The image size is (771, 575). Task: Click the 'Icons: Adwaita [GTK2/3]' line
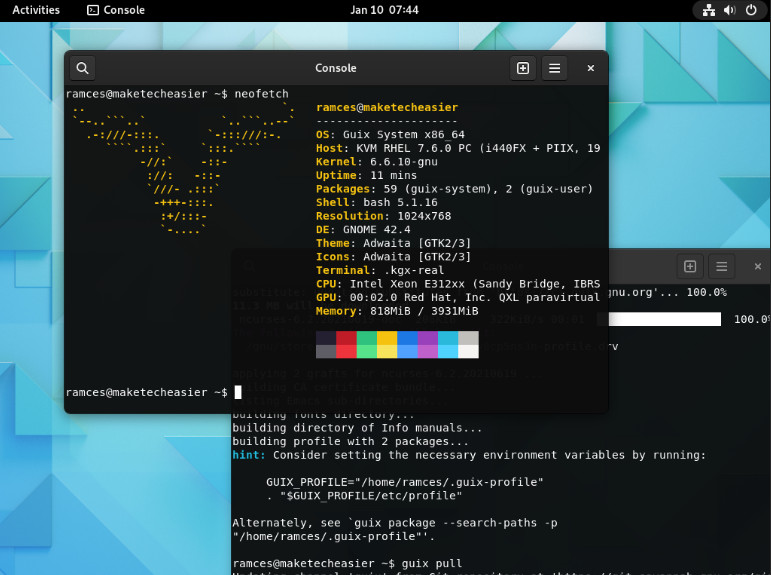pos(393,256)
